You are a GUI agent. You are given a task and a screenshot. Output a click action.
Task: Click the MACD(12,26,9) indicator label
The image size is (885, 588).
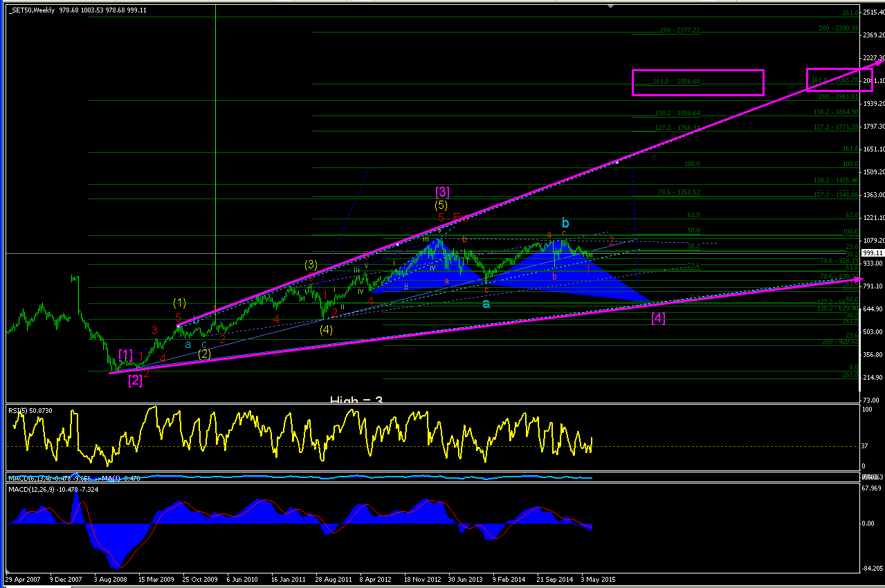(x=53, y=489)
